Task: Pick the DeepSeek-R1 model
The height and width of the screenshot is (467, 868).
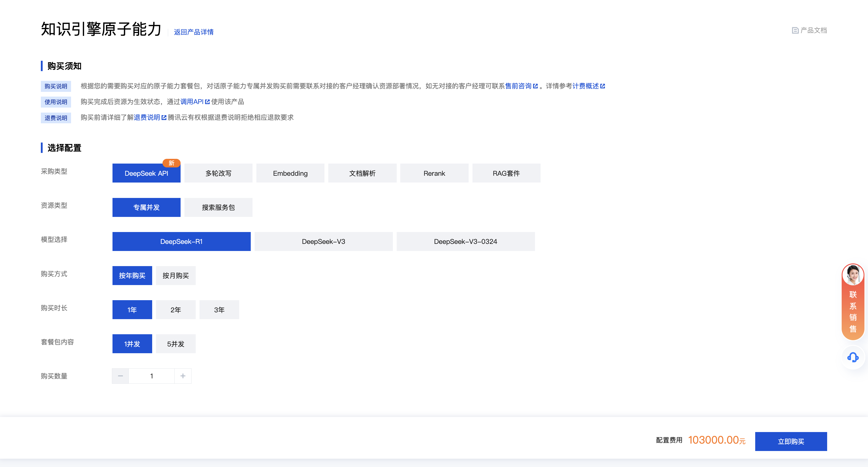Action: (181, 242)
